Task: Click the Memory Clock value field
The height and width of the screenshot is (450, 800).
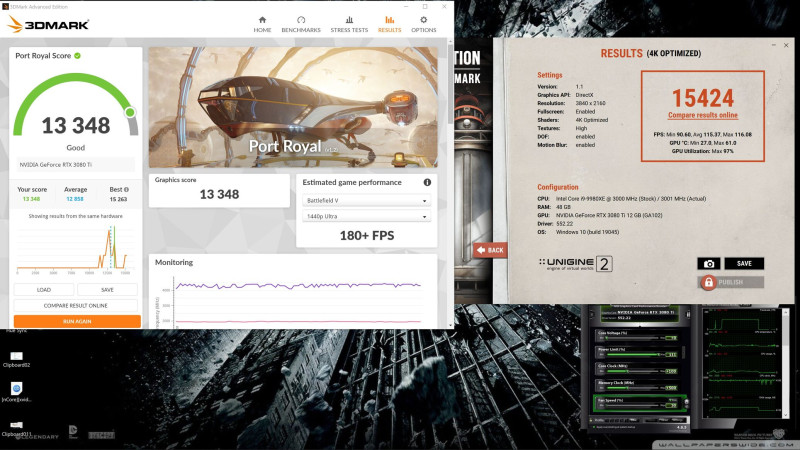Action: 671,388
